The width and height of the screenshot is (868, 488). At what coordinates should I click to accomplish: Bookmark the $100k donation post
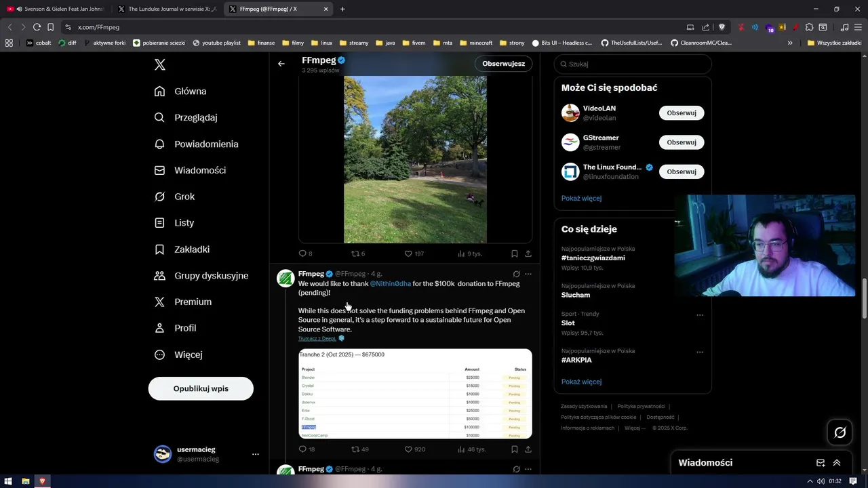515,449
